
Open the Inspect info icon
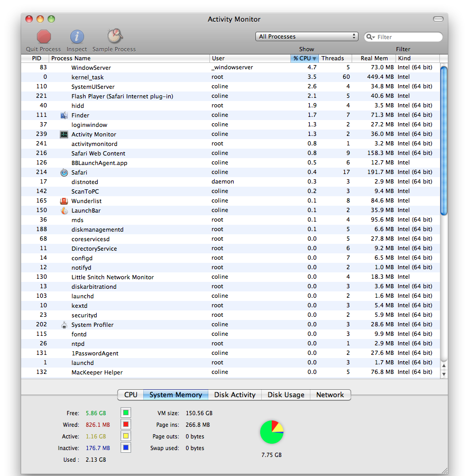[x=77, y=36]
